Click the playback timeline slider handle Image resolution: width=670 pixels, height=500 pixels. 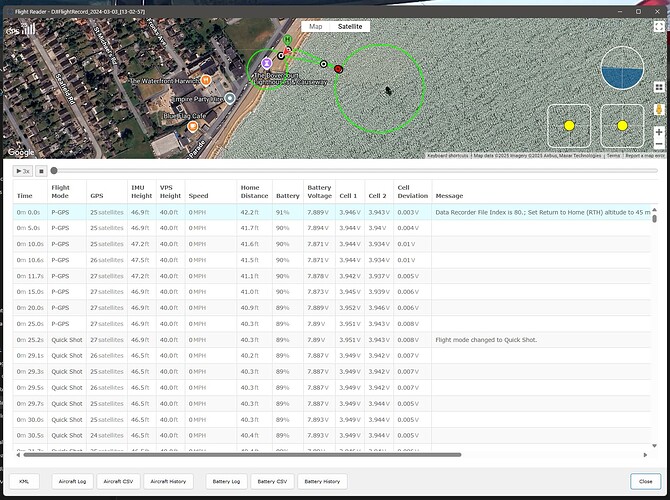pos(54,171)
